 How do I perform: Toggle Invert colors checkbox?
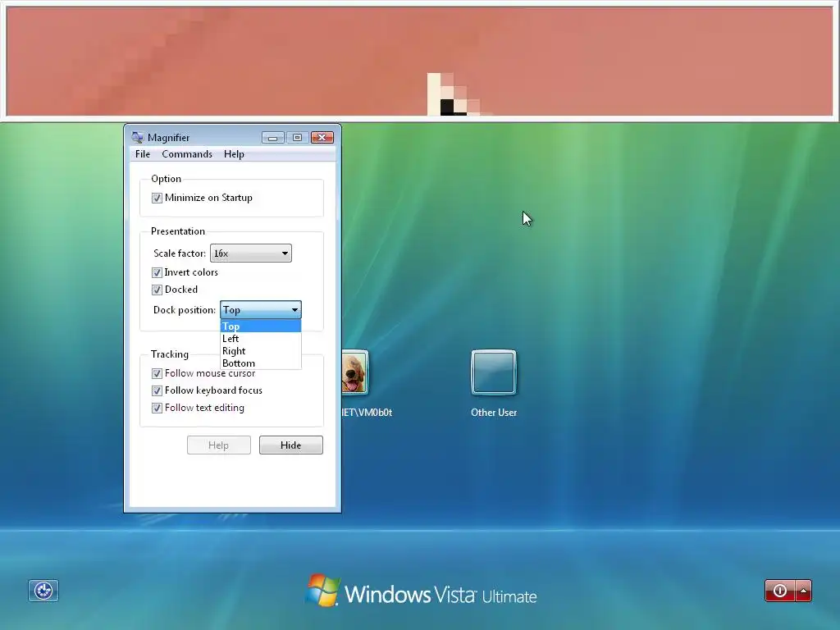tap(157, 272)
